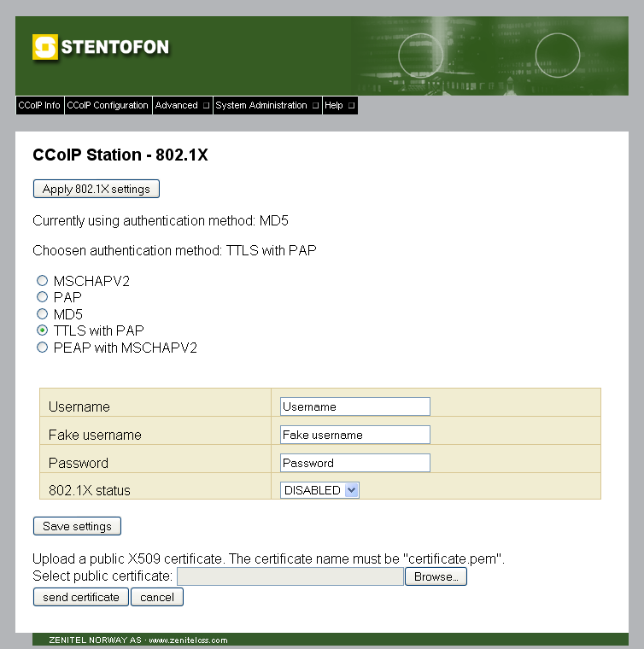
Task: Expand the Advanced menu
Action: 182,106
